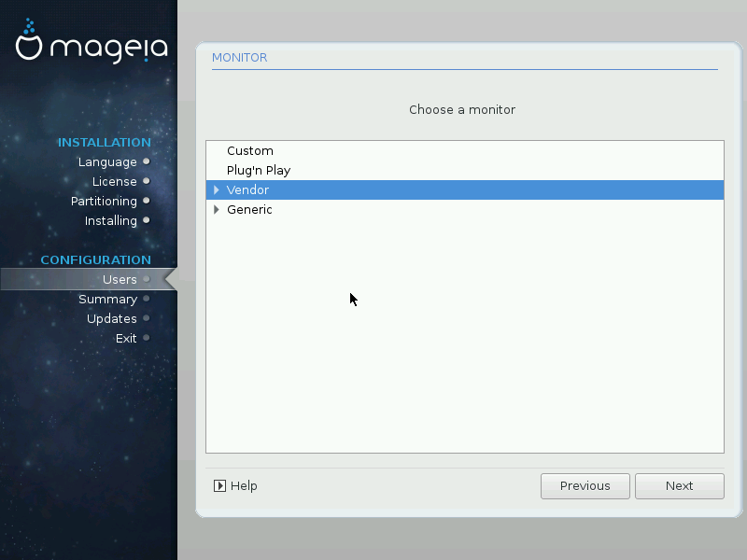This screenshot has height=560, width=747.
Task: Click the bullet dot beside Installing
Action: pyautogui.click(x=147, y=220)
